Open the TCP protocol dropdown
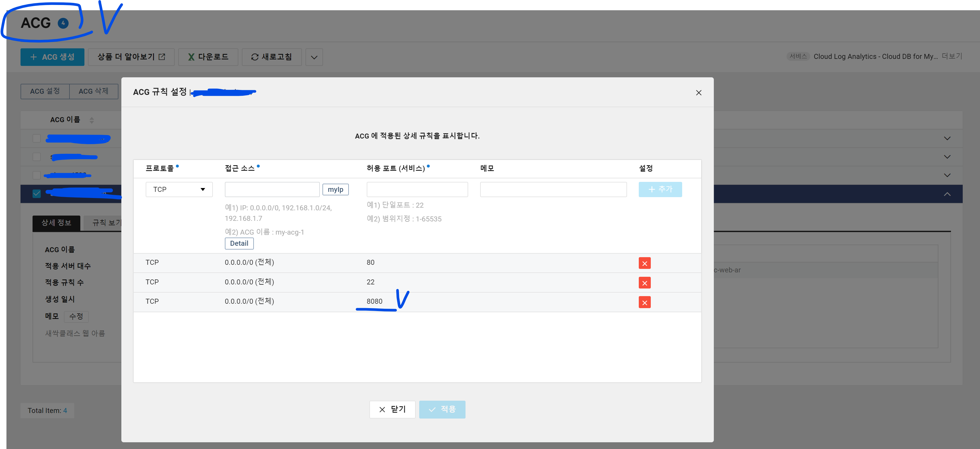 pos(179,189)
